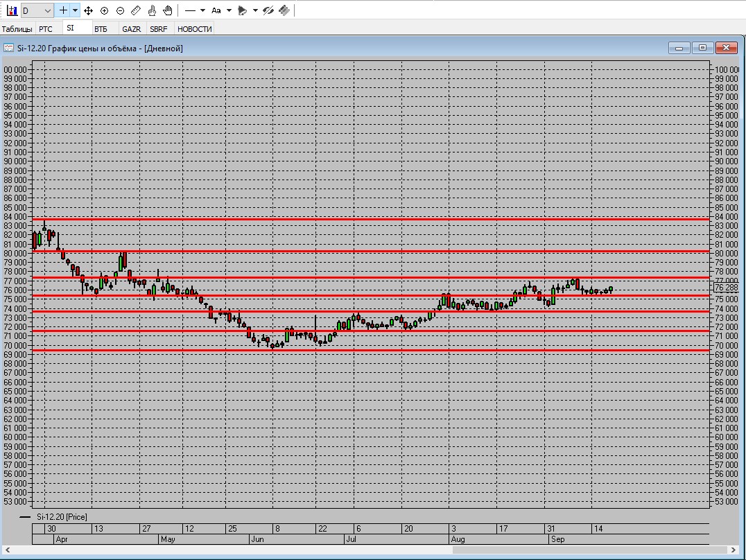Click the May month label on timeline
The width and height of the screenshot is (746, 560).
coord(168,539)
